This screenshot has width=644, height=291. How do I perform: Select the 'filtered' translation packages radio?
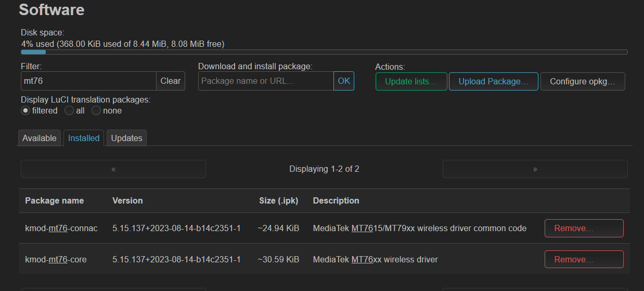[x=25, y=110]
